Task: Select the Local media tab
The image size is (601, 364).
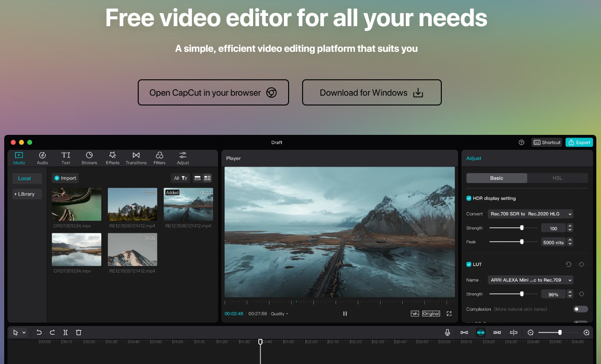Action: tap(27, 178)
